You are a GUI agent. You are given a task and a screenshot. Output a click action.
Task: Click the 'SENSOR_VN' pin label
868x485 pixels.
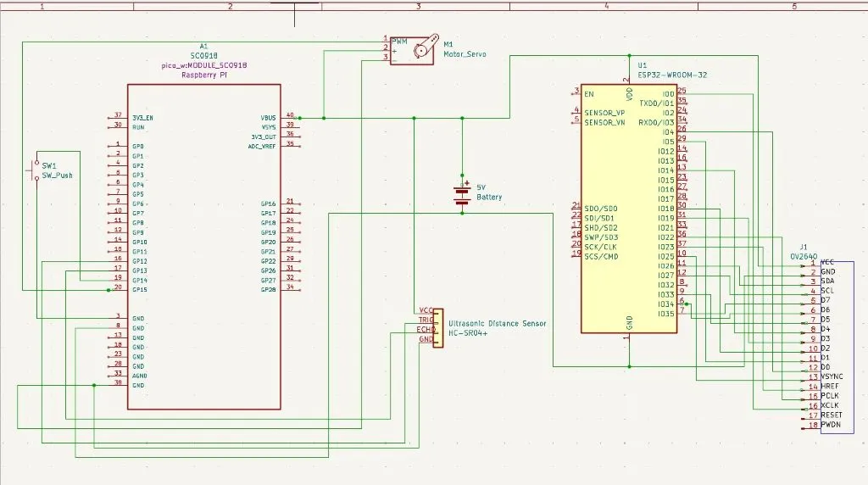tap(604, 122)
